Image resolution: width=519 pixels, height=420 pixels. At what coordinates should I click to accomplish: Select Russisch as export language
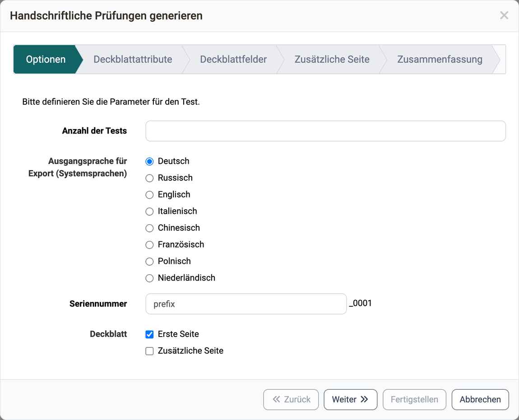(x=150, y=178)
